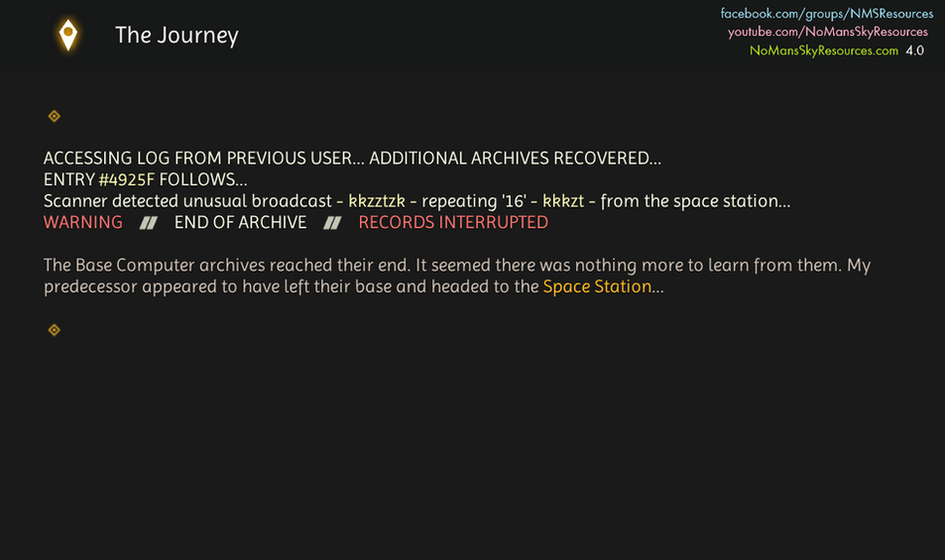This screenshot has height=560, width=945.
Task: Click the upper orange diamond divider icon
Action: [55, 116]
